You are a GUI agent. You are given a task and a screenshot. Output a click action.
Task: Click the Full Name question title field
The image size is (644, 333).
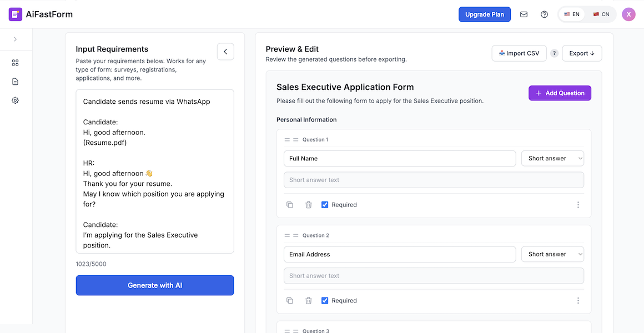(399, 158)
